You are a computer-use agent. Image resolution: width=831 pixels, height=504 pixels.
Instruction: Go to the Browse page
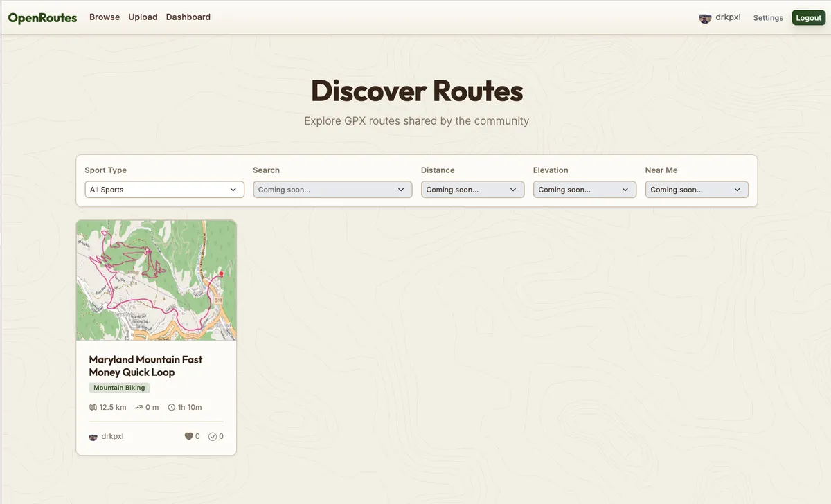coord(105,17)
